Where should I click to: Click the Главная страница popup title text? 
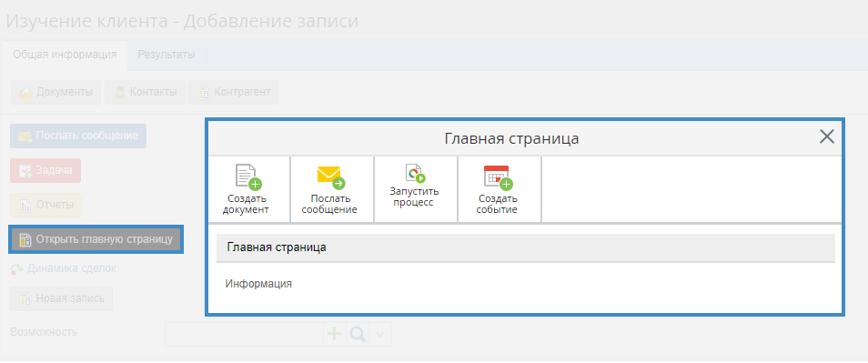tap(511, 138)
